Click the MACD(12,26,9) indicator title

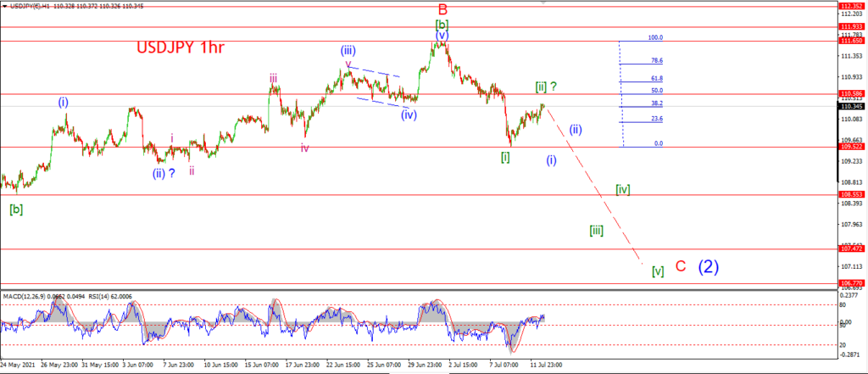[25, 297]
